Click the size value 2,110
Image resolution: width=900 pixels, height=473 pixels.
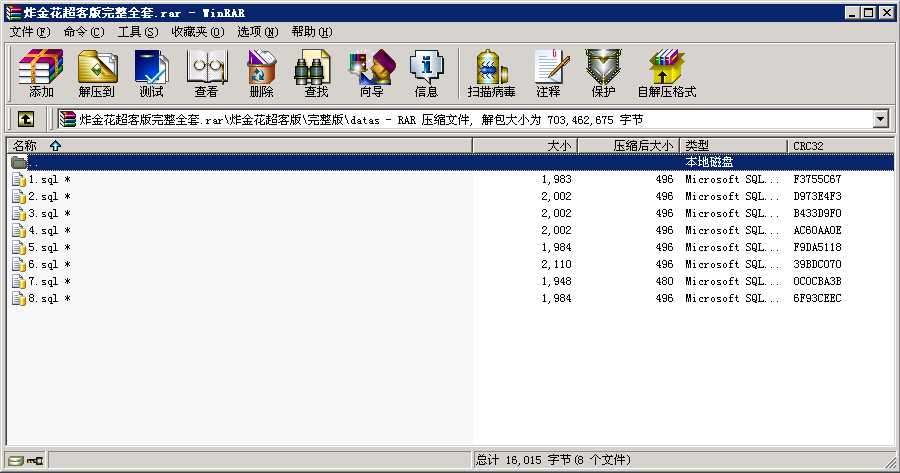click(556, 265)
